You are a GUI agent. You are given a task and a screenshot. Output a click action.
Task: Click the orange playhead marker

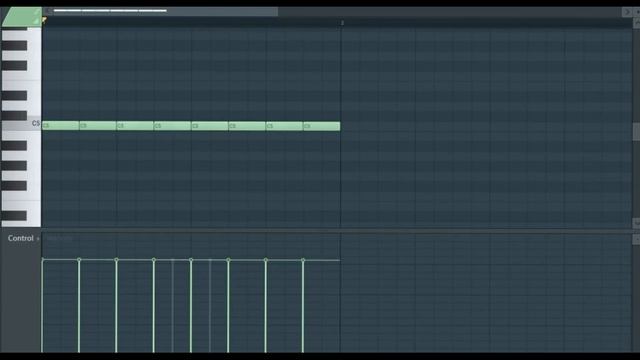click(x=44, y=20)
